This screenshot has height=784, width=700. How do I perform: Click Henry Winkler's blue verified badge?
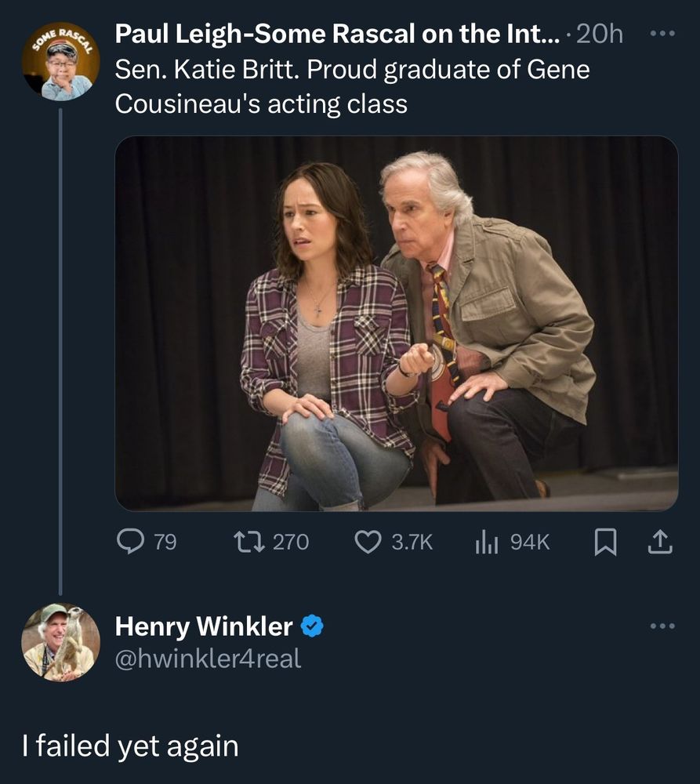[313, 626]
